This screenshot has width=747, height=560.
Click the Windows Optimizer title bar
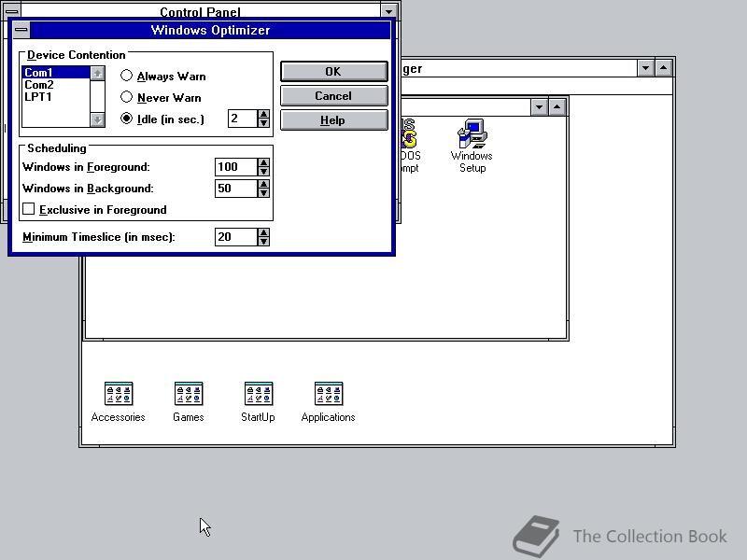[x=210, y=30]
